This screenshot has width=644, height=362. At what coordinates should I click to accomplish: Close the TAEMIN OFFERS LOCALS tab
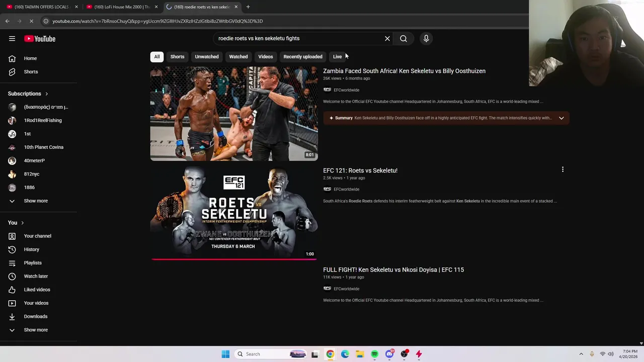(76, 7)
